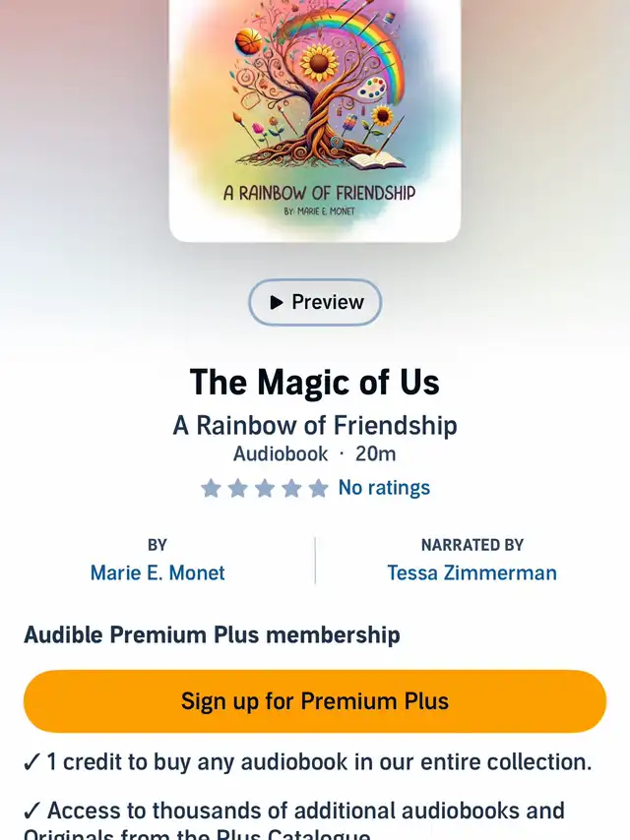Select the first rating star
Image resolution: width=630 pixels, height=840 pixels.
click(211, 488)
